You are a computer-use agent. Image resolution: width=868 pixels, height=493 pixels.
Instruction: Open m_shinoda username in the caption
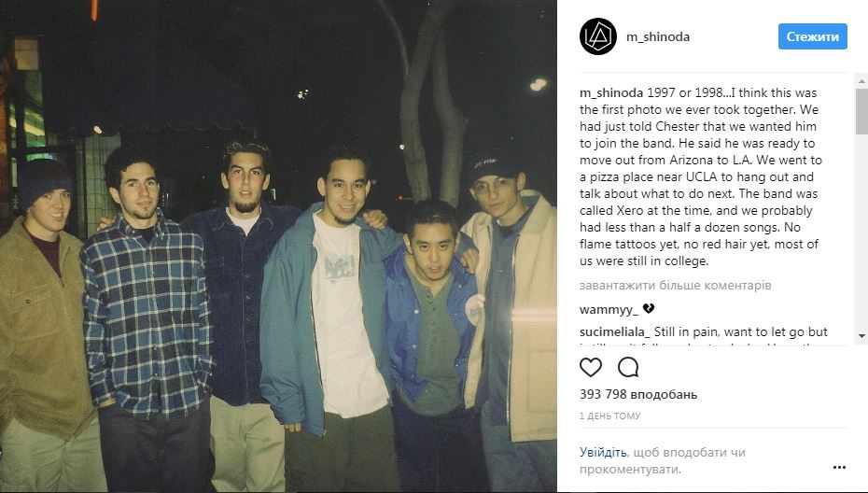(611, 93)
